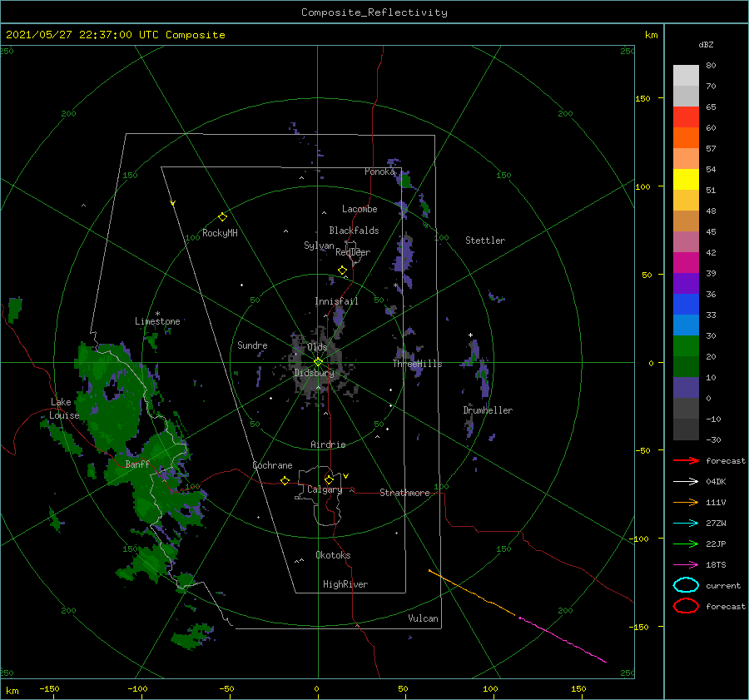This screenshot has height=700, width=749.
Task: Click the orange 111V track line on map
Action: tap(472, 593)
